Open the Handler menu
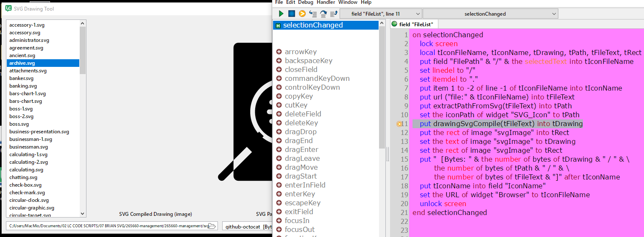 point(326,3)
